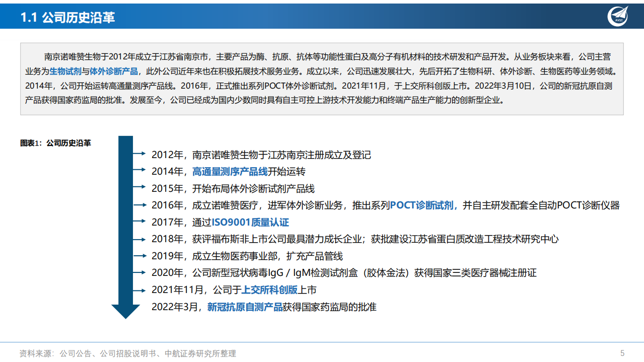
Task: Click the AVIC logo in the top-right corner
Action: click(618, 16)
